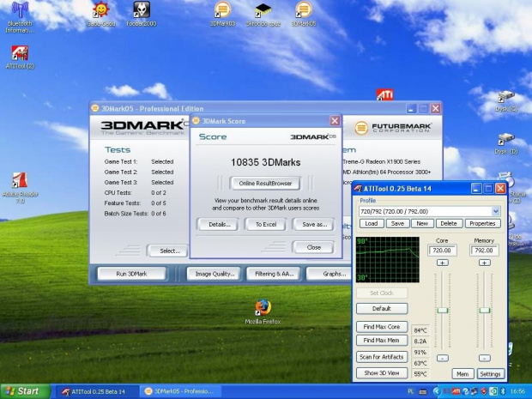Click the Core clock field 720.00
The height and width of the screenshot is (399, 532).
click(x=442, y=251)
